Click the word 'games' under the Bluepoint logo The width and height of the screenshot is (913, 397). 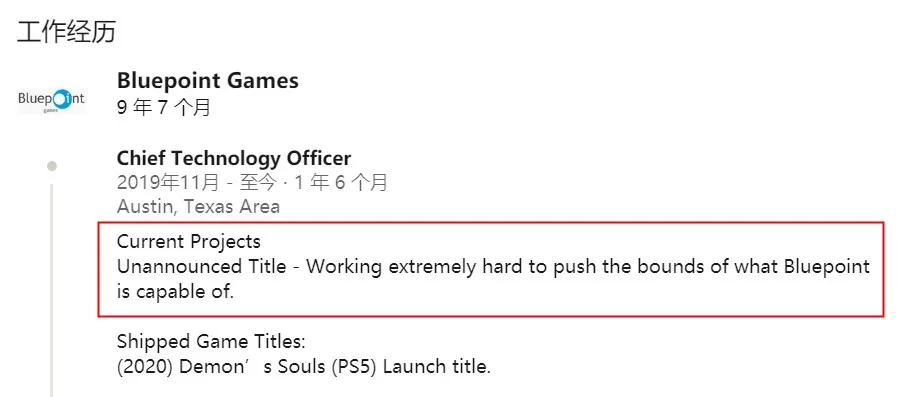click(51, 110)
